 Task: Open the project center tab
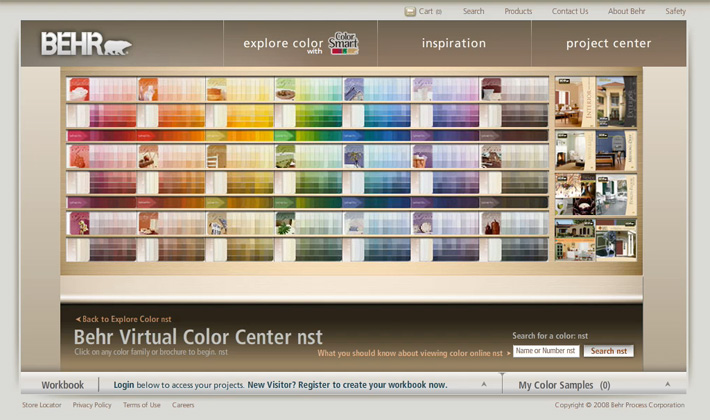tap(609, 43)
